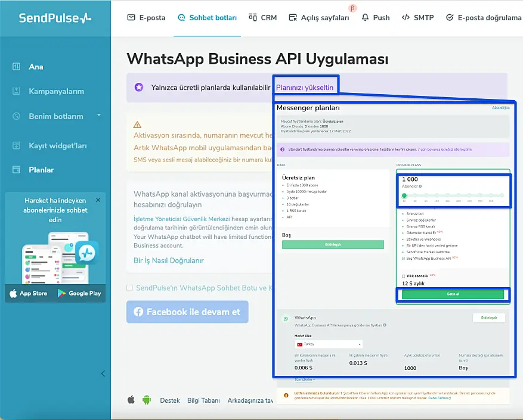Click the Facebook ile devam et button
Screen dimensions: 523x420
point(187,312)
